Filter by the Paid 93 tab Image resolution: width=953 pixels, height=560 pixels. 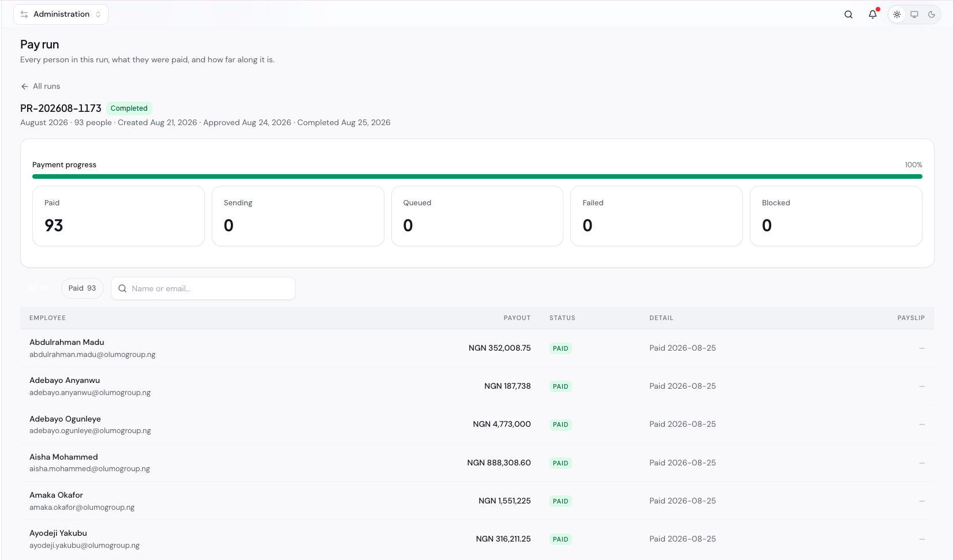[83, 288]
